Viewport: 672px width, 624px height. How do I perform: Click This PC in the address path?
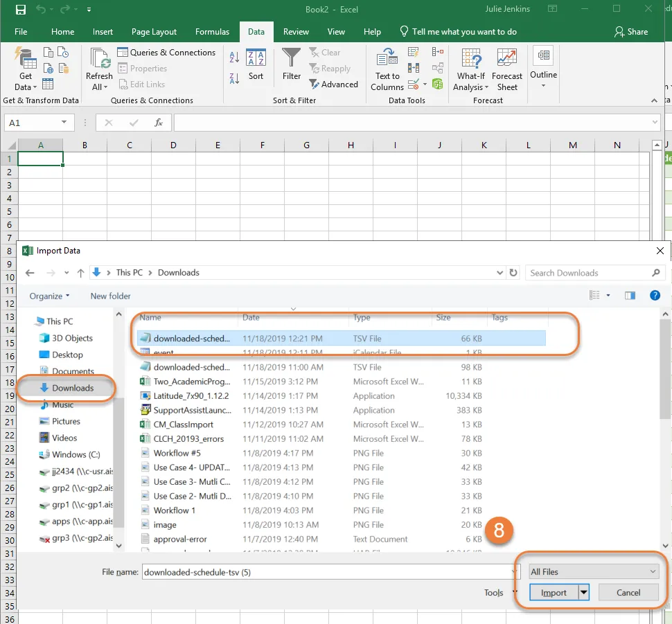coord(130,273)
